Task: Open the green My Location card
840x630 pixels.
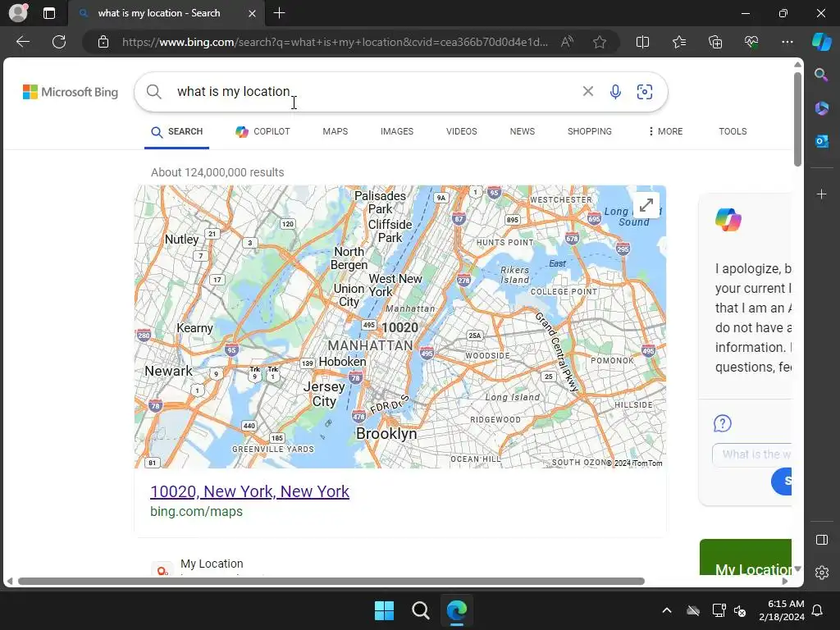Action: (746, 557)
